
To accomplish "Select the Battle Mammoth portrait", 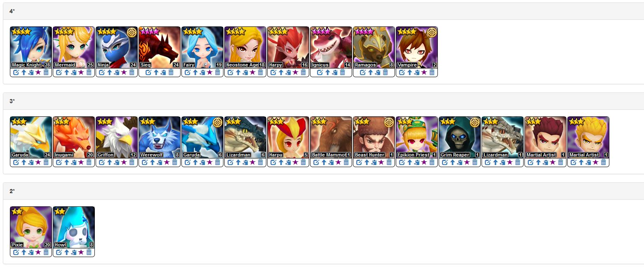I will click(331, 137).
